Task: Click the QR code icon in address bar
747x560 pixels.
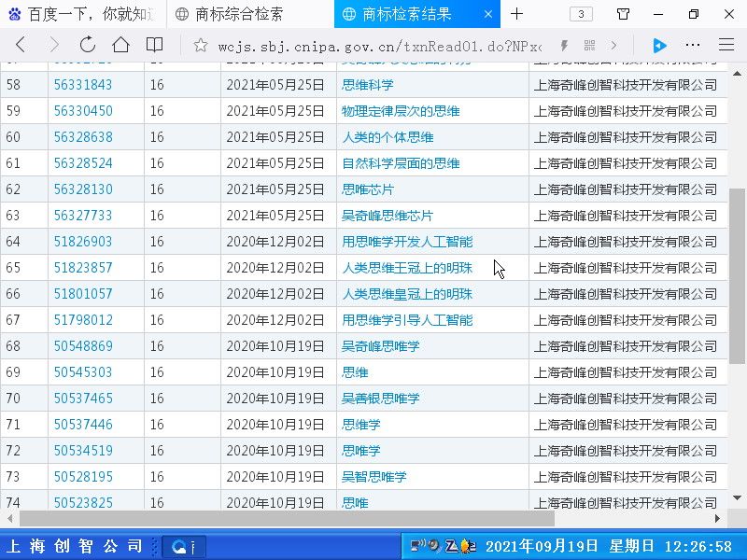Action: point(589,45)
